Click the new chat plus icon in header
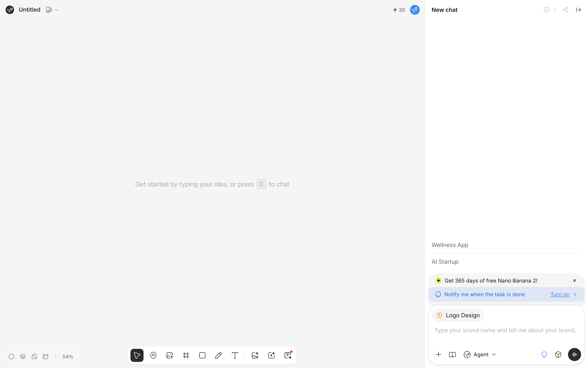588x368 pixels. click(x=547, y=10)
